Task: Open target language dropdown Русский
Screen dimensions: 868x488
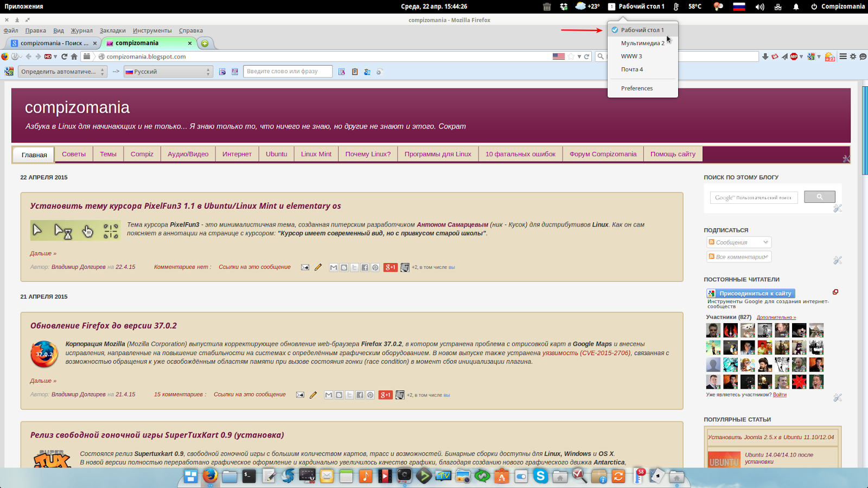Action: pos(168,72)
